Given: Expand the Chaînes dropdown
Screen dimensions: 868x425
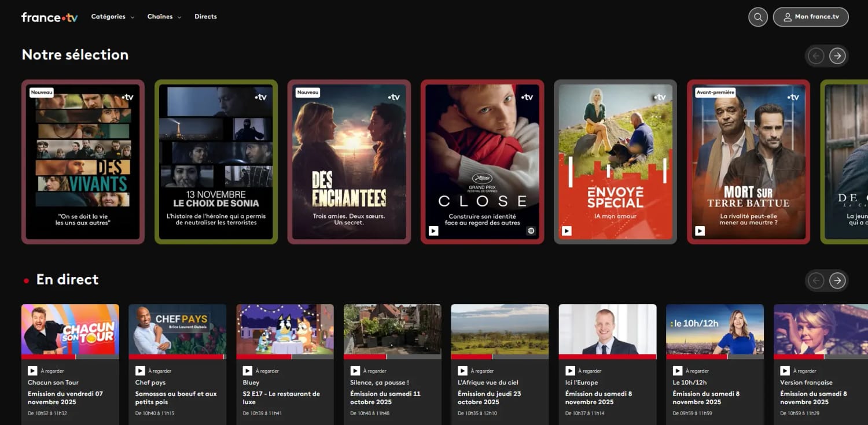Looking at the screenshot, I should pos(164,17).
